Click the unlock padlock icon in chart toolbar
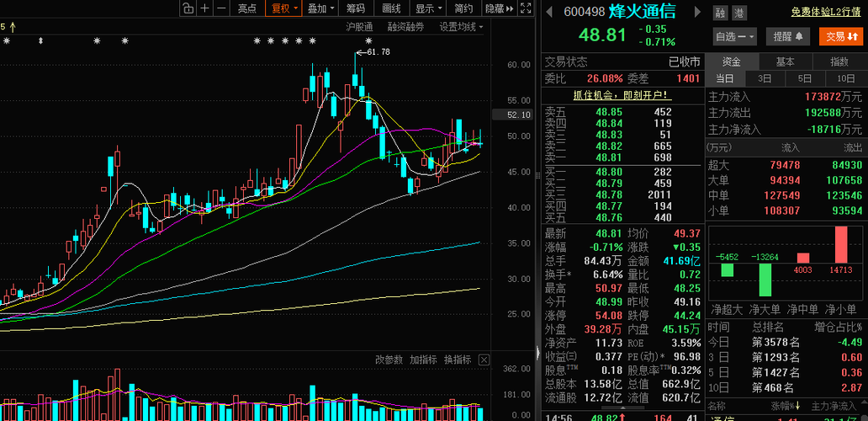The width and height of the screenshot is (868, 421). (x=188, y=8)
